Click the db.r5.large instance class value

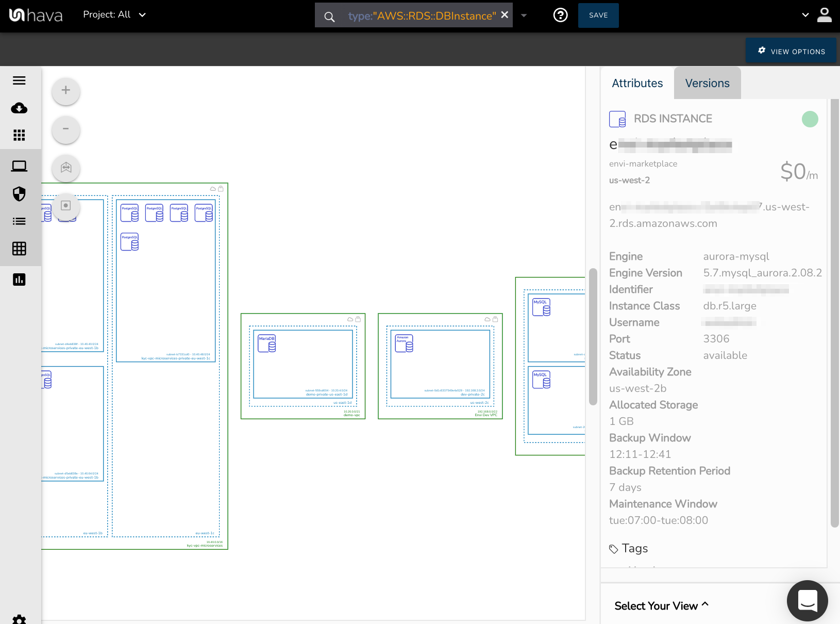[x=730, y=306]
